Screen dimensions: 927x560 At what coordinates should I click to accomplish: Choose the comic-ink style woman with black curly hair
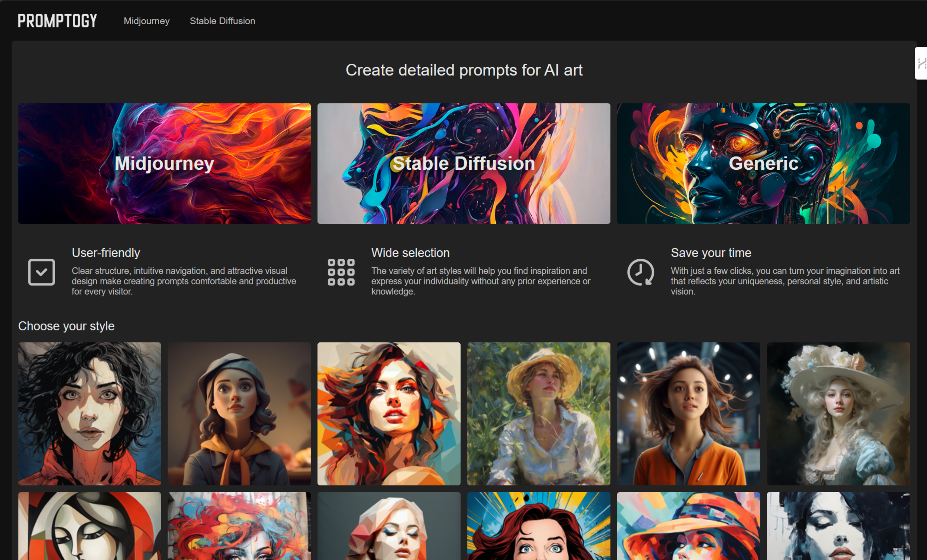click(90, 414)
